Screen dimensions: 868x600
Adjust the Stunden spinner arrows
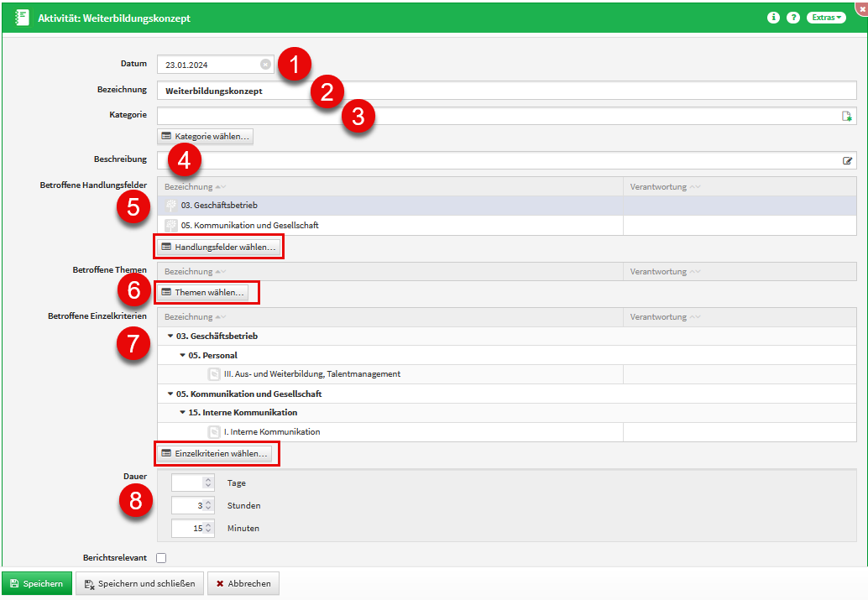coord(208,506)
